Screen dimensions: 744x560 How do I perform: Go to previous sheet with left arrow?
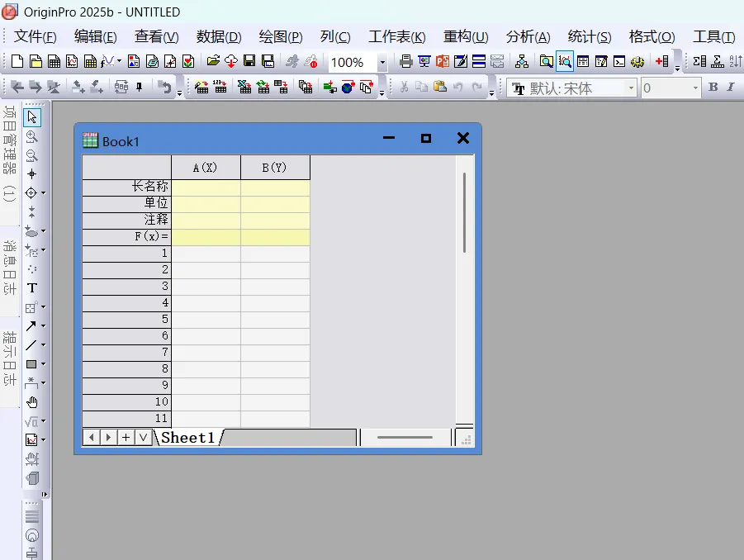(92, 437)
